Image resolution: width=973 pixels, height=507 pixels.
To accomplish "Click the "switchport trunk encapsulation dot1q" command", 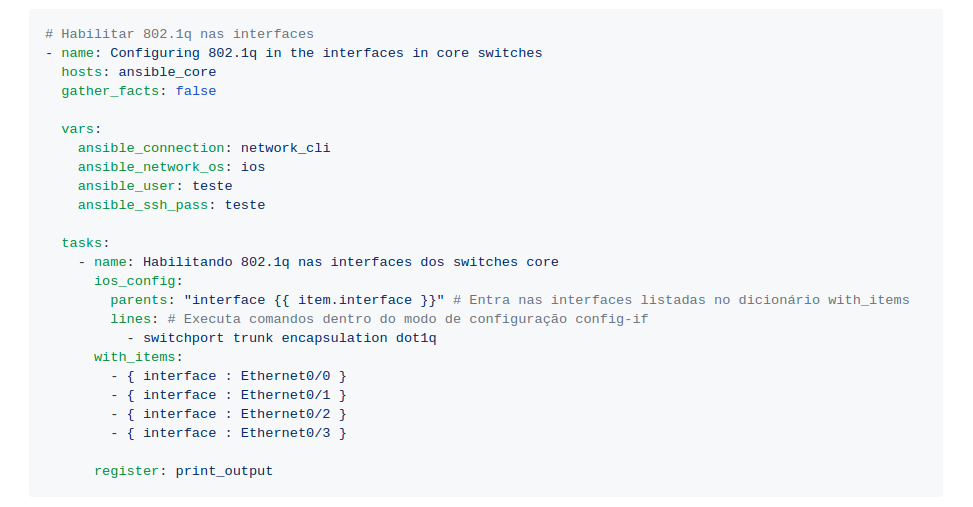I will point(290,338).
